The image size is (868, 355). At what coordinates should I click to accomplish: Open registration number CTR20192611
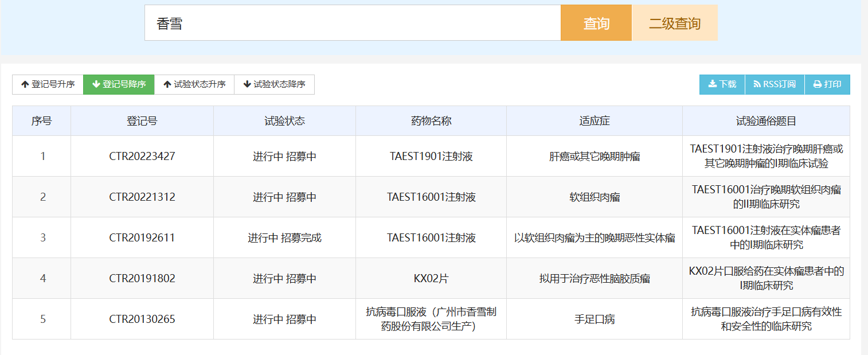(142, 237)
